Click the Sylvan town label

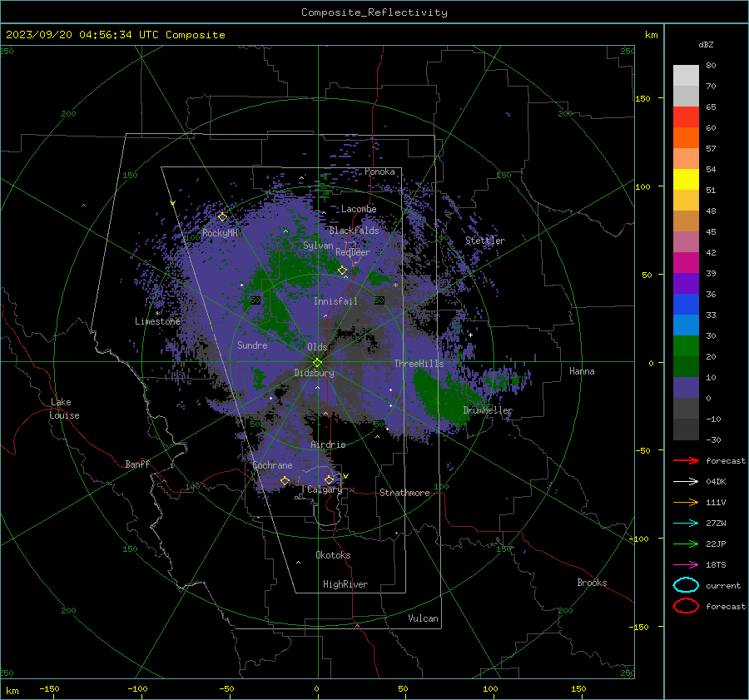click(318, 246)
